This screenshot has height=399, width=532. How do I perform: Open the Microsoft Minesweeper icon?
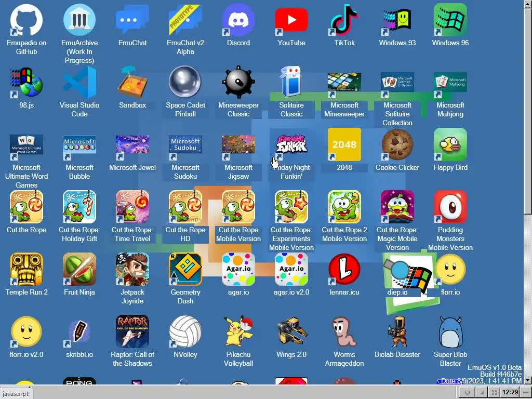tap(344, 82)
